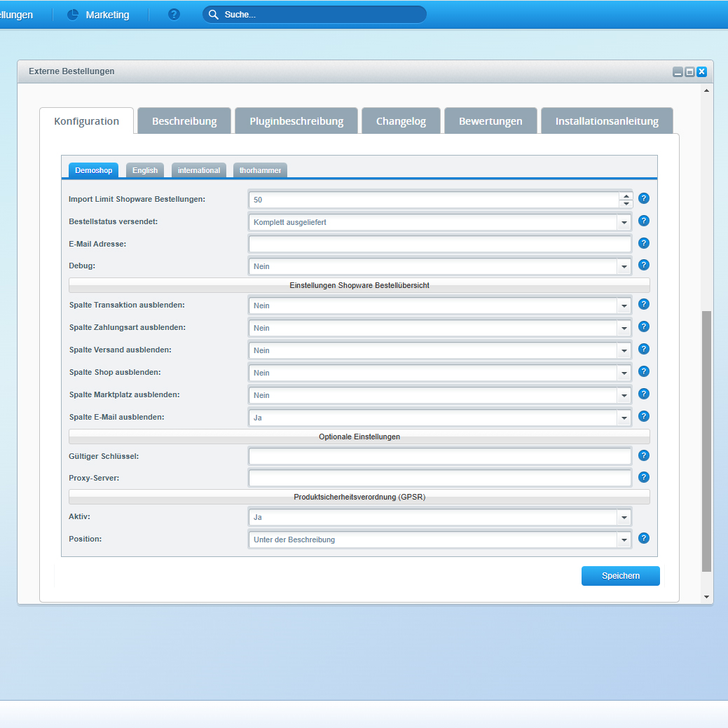Switch to the Changelog tab

point(401,121)
